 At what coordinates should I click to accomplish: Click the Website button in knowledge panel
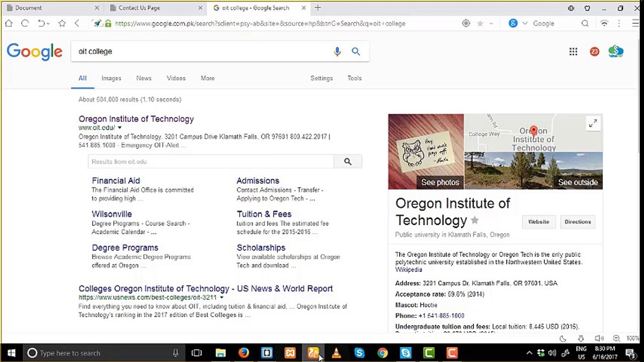(x=538, y=222)
